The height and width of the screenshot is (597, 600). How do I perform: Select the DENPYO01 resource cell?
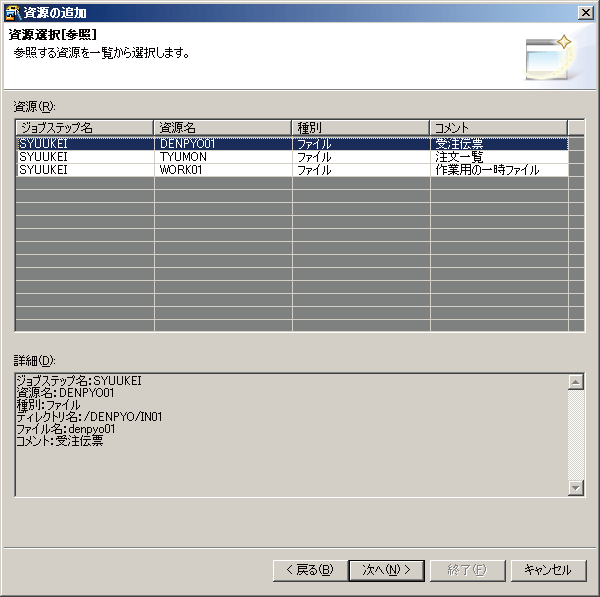pos(223,144)
